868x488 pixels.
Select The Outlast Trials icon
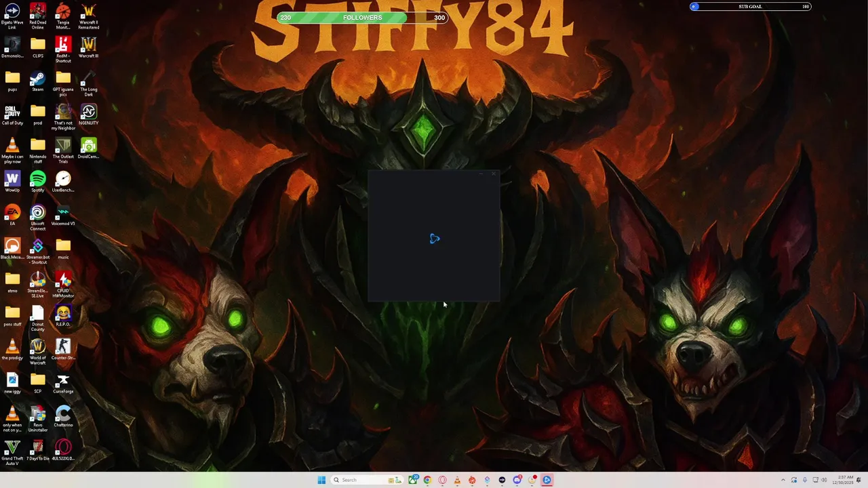(63, 150)
